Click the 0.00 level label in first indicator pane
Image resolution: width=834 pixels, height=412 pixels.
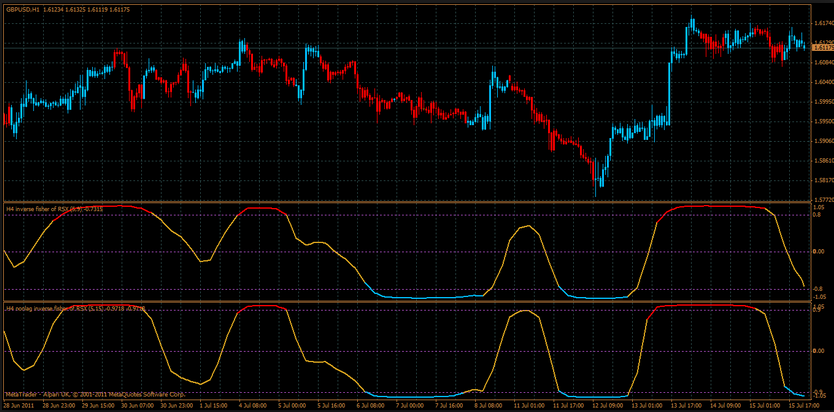819,251
